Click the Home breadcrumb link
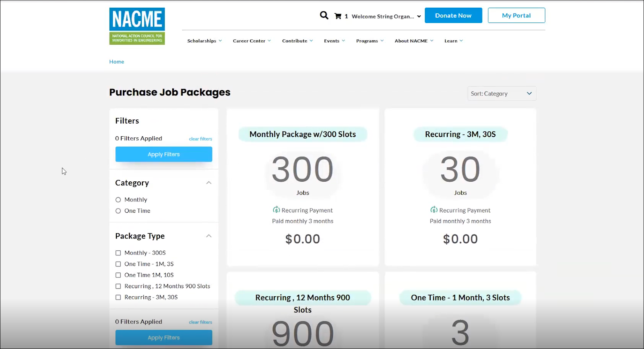Screen dimensions: 644x349 117,62
